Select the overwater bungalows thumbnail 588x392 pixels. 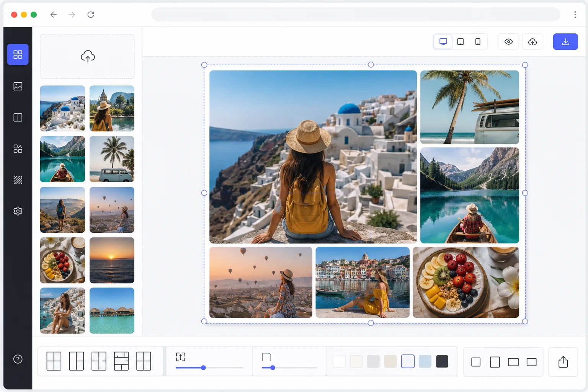112,310
